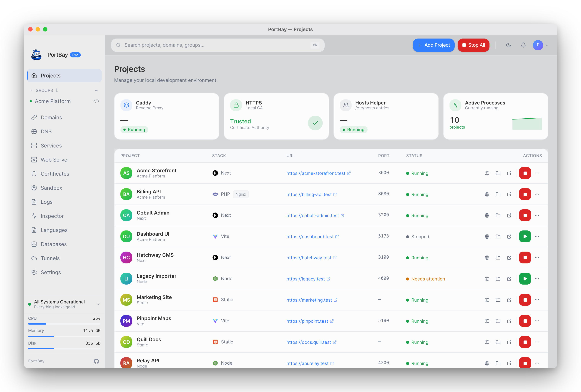581x392 pixels.
Task: Open more actions for Quill Docs
Action: click(x=537, y=342)
